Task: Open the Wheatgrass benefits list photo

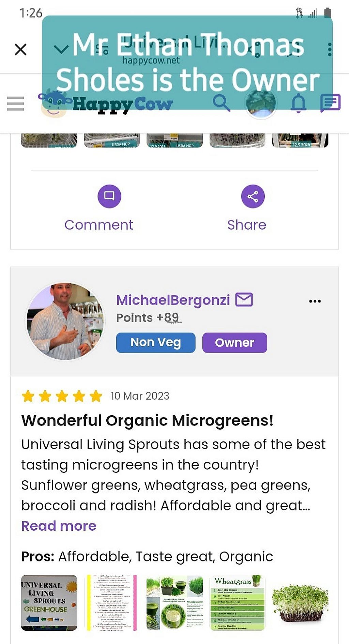Action: coord(237,602)
